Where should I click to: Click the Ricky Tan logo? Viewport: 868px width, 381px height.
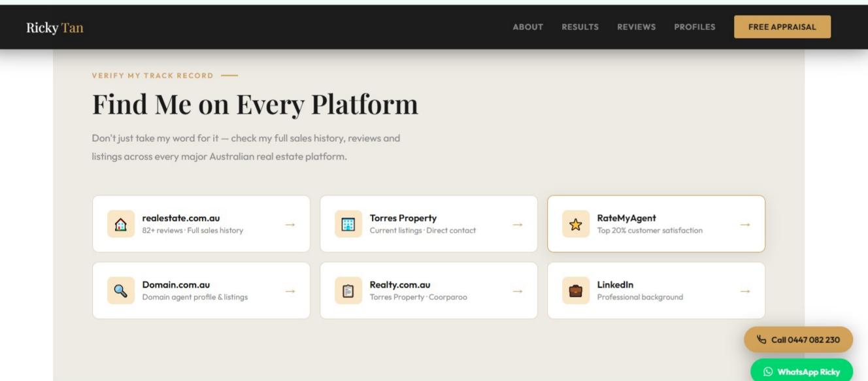coord(55,27)
